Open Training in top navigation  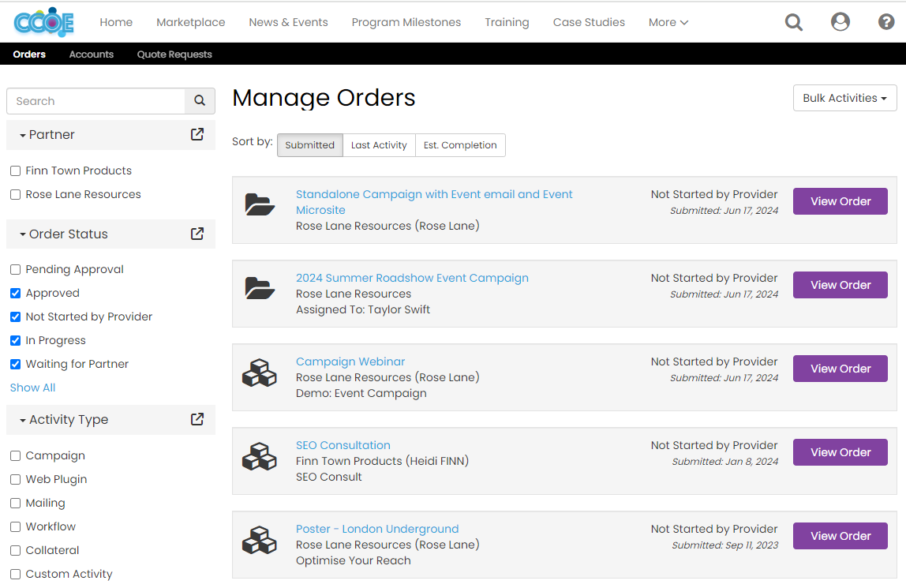(507, 22)
